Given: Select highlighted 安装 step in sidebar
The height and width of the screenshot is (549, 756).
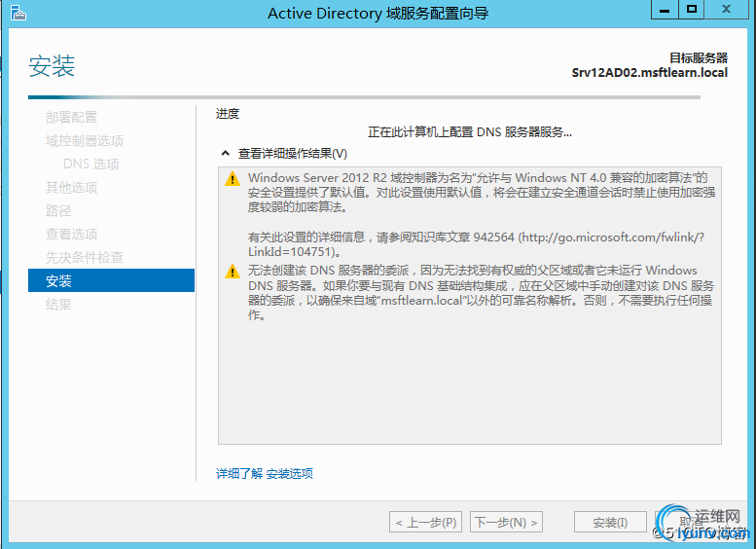Looking at the screenshot, I should point(111,280).
